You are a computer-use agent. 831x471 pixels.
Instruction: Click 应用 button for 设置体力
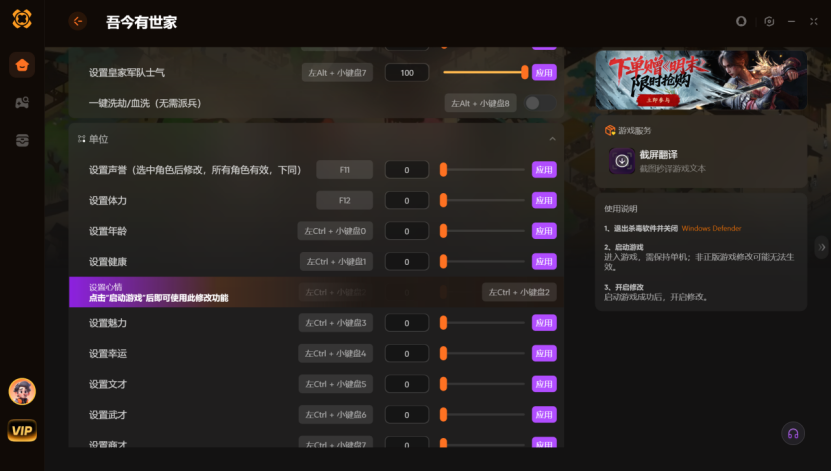click(x=544, y=200)
